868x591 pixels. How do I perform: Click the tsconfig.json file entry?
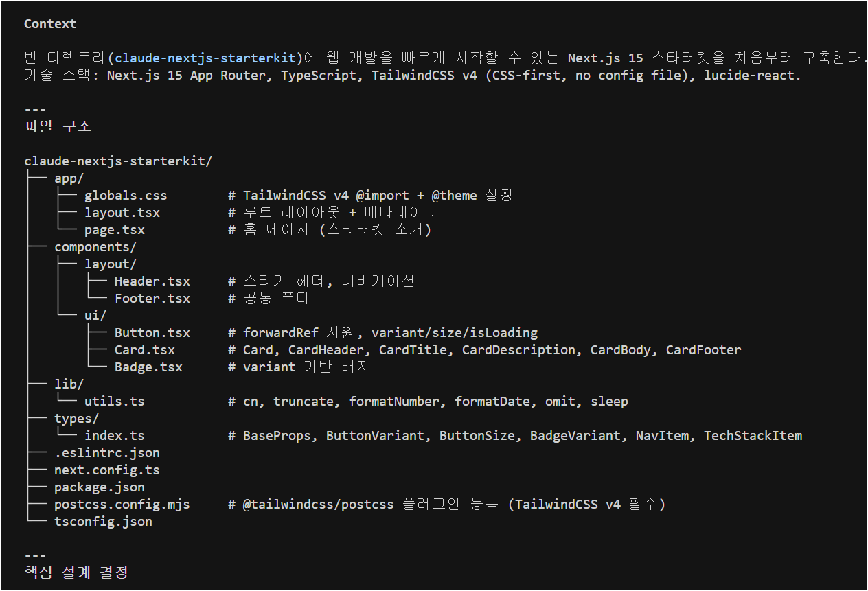(x=103, y=522)
